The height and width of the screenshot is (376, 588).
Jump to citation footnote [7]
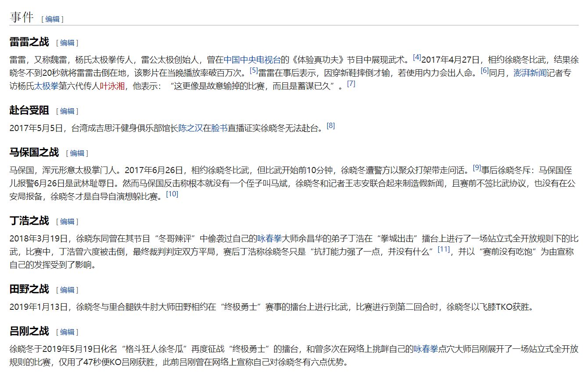tap(351, 83)
